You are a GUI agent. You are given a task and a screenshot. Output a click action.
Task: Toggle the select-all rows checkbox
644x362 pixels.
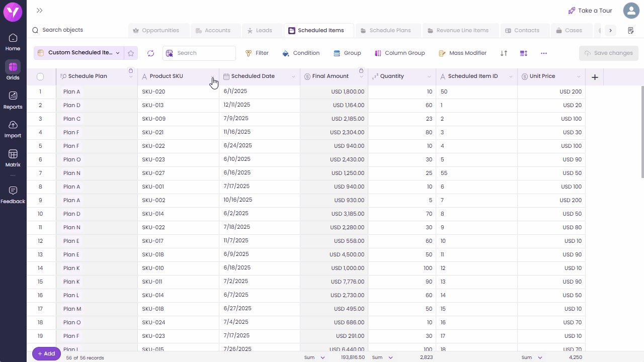40,77
